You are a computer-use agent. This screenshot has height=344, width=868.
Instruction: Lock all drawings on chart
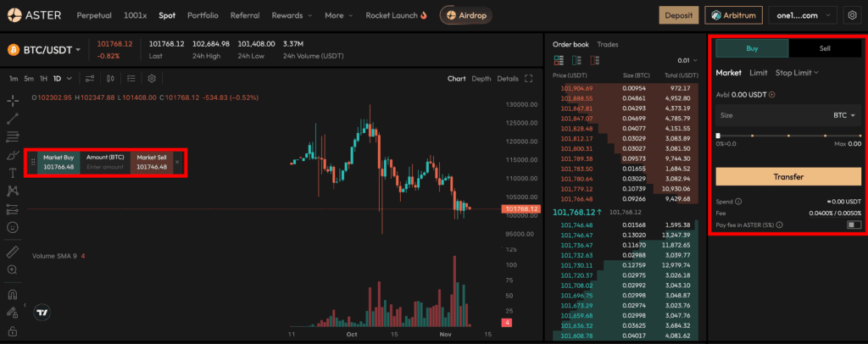click(x=13, y=331)
